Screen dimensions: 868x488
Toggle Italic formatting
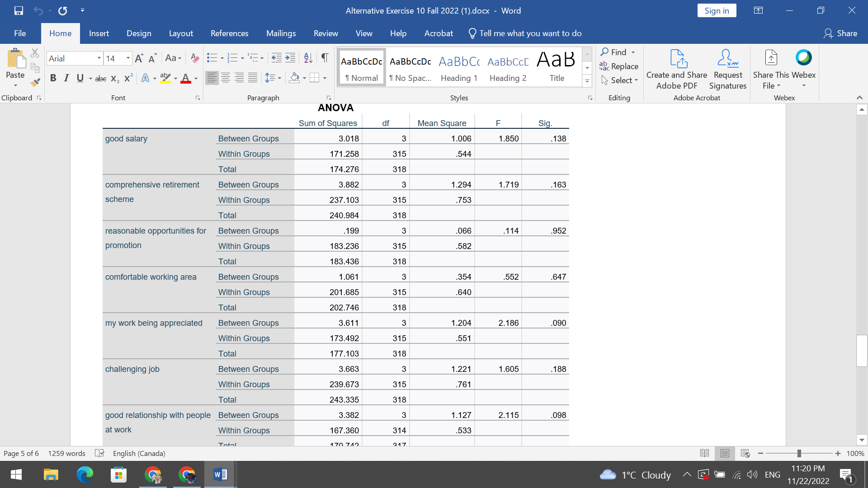[x=66, y=78]
